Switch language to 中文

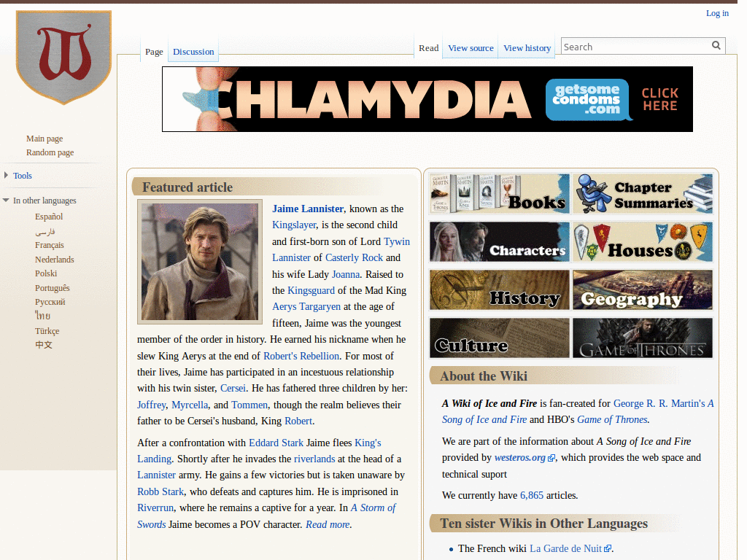point(43,344)
